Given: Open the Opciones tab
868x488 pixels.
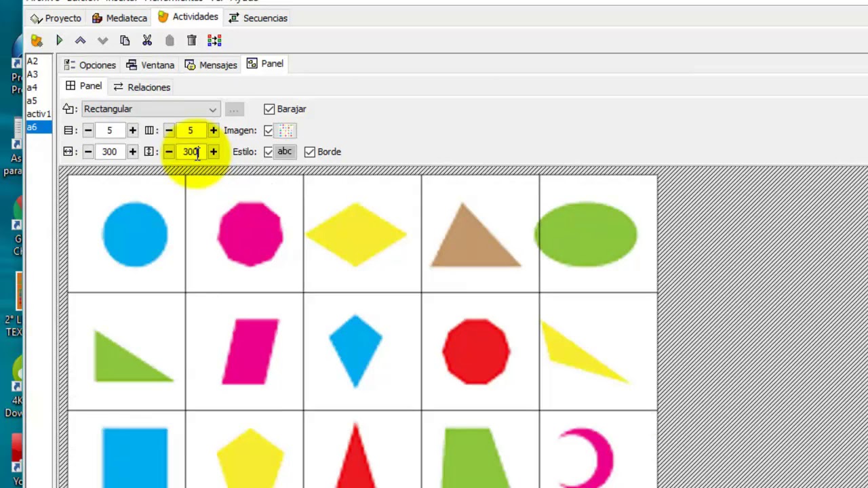Looking at the screenshot, I should pyautogui.click(x=90, y=65).
